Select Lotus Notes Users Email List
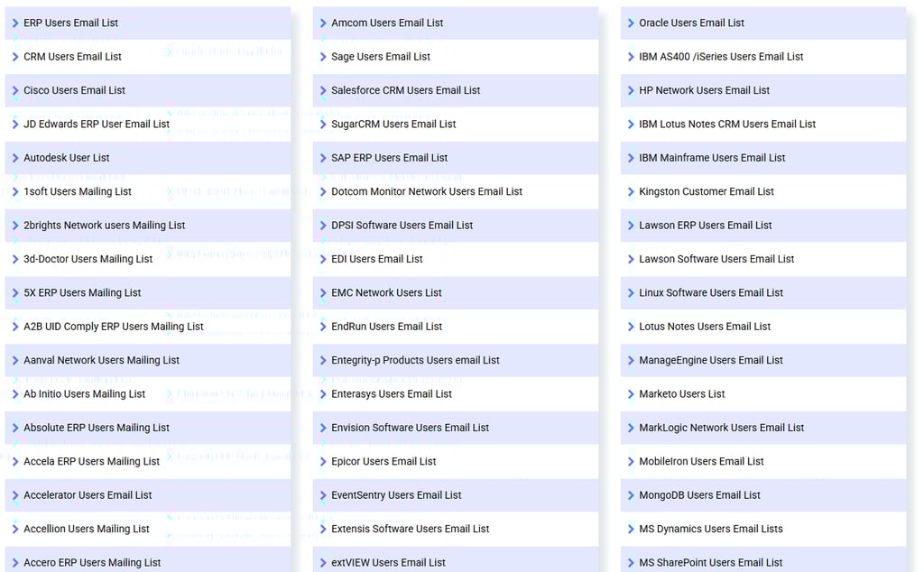 pos(705,327)
